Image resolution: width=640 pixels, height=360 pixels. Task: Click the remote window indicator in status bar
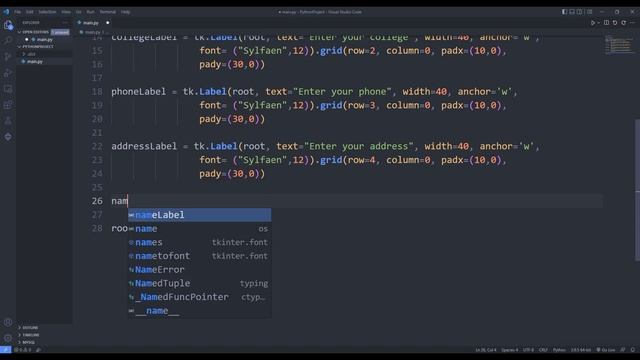(x=5, y=350)
